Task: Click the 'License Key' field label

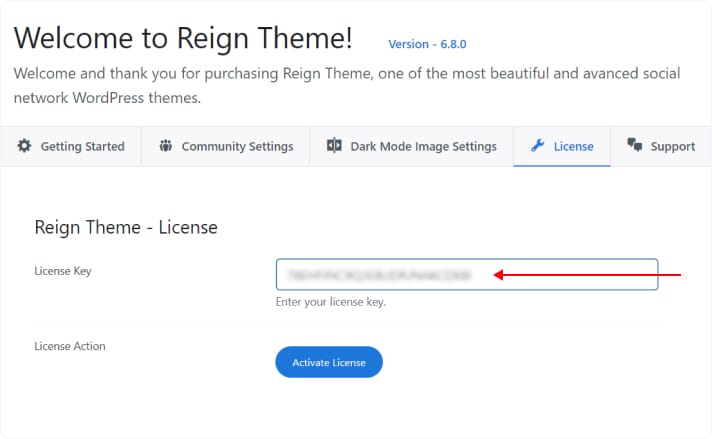Action: [63, 270]
